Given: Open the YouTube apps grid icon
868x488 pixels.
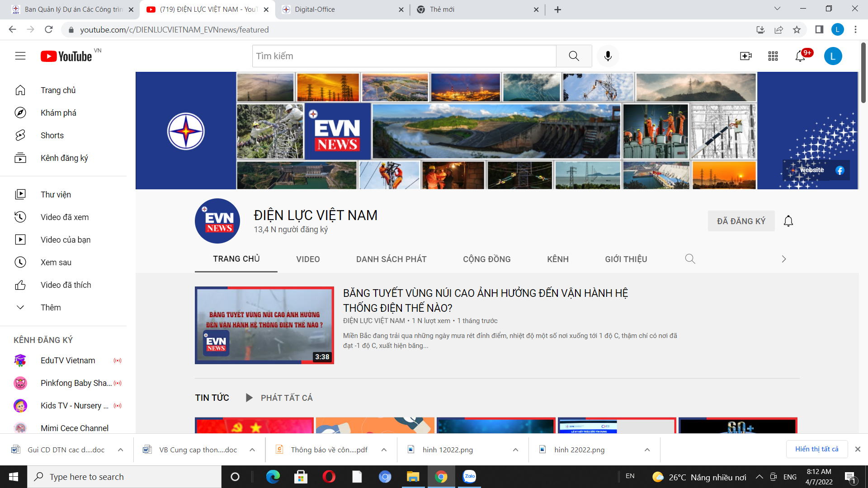Looking at the screenshot, I should click(773, 56).
